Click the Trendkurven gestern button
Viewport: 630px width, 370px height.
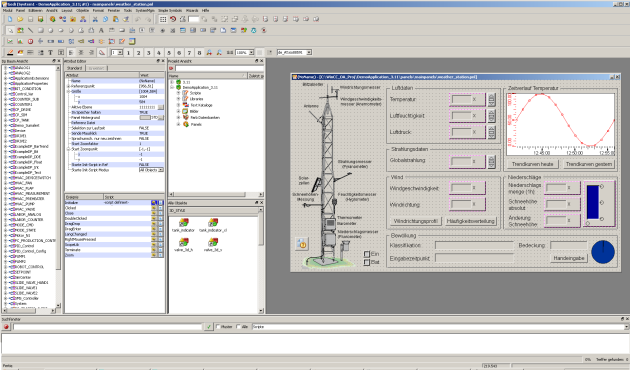pyautogui.click(x=588, y=164)
